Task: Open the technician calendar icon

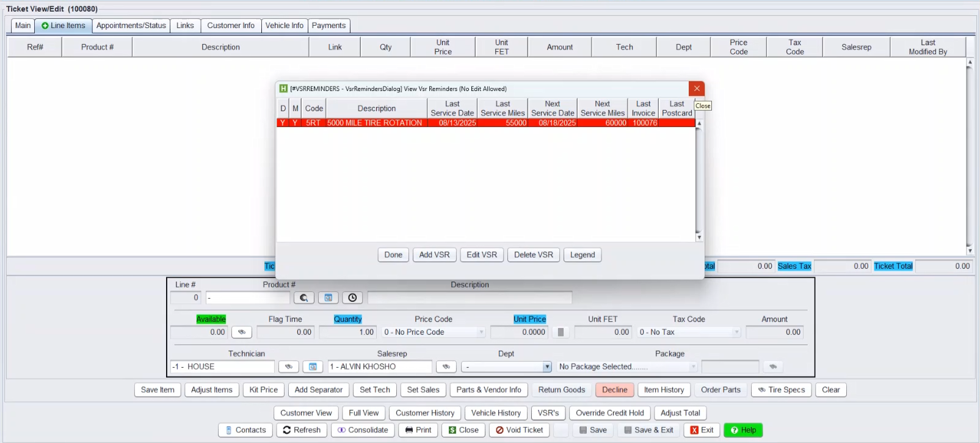Action: [313, 367]
